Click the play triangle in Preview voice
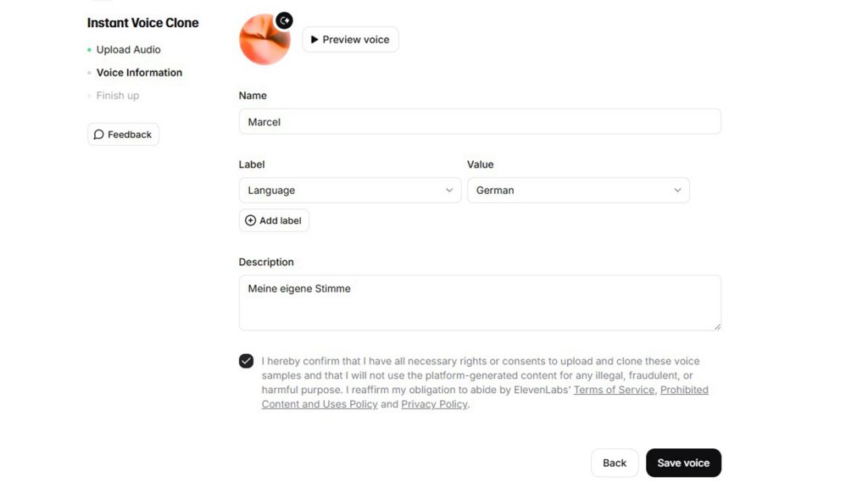The height and width of the screenshot is (488, 868). (314, 40)
